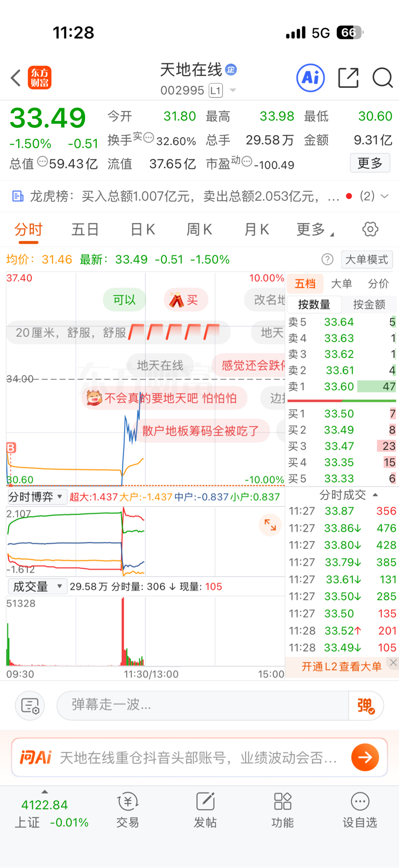Go back with the left arrow
This screenshot has height=868, width=399.
pyautogui.click(x=16, y=78)
